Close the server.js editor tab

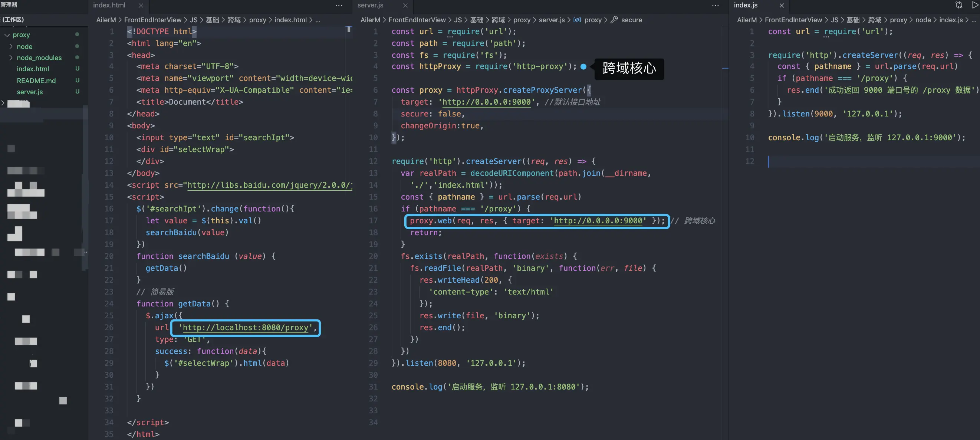pos(405,5)
